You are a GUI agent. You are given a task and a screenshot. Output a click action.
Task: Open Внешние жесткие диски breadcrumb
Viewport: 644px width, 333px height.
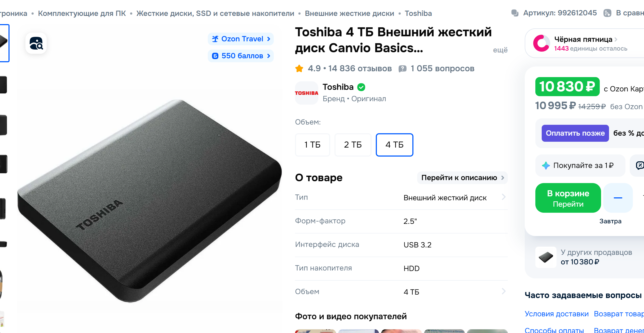pos(349,13)
